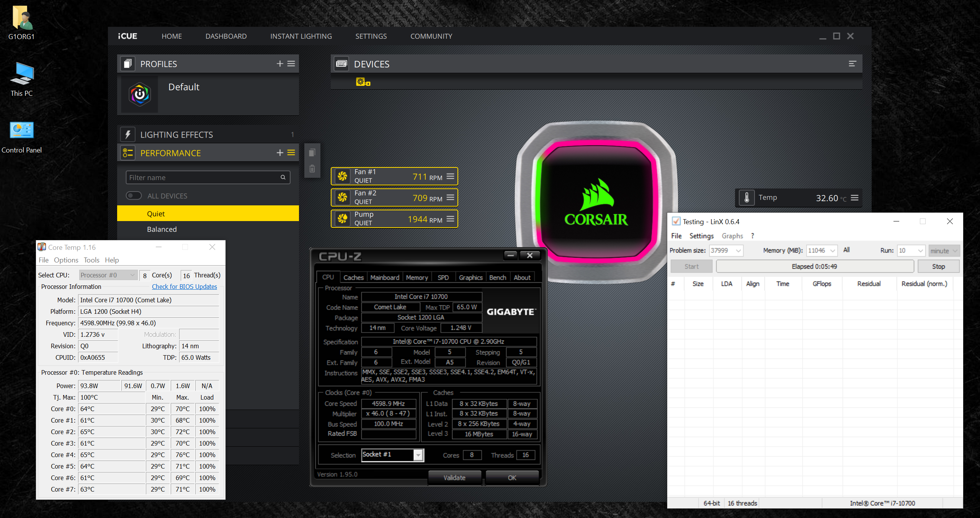Switch to CPU-Z Caches tab
The image size is (980, 518).
coord(353,277)
